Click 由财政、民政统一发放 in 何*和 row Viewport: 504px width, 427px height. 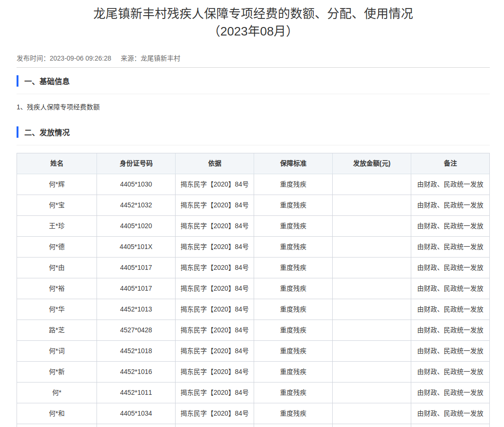point(450,413)
